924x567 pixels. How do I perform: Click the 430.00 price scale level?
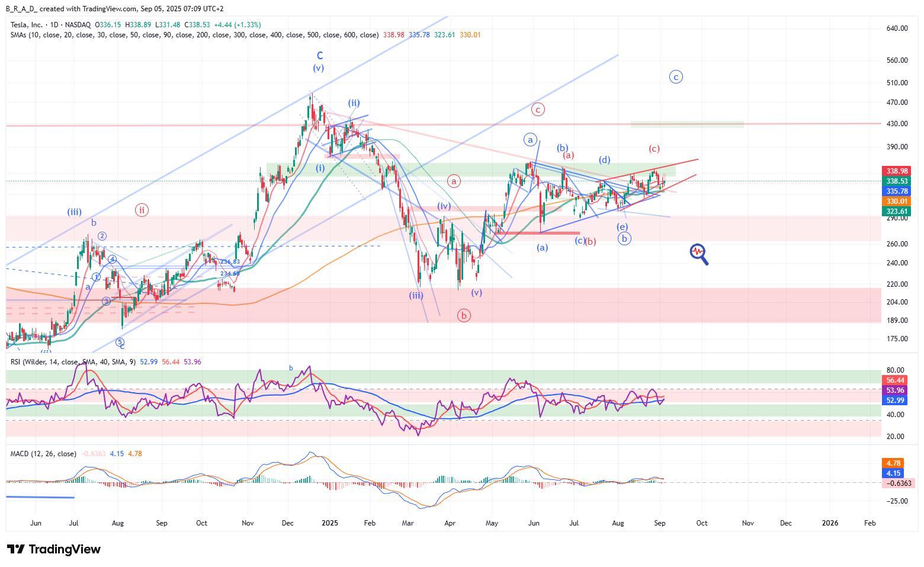point(897,124)
